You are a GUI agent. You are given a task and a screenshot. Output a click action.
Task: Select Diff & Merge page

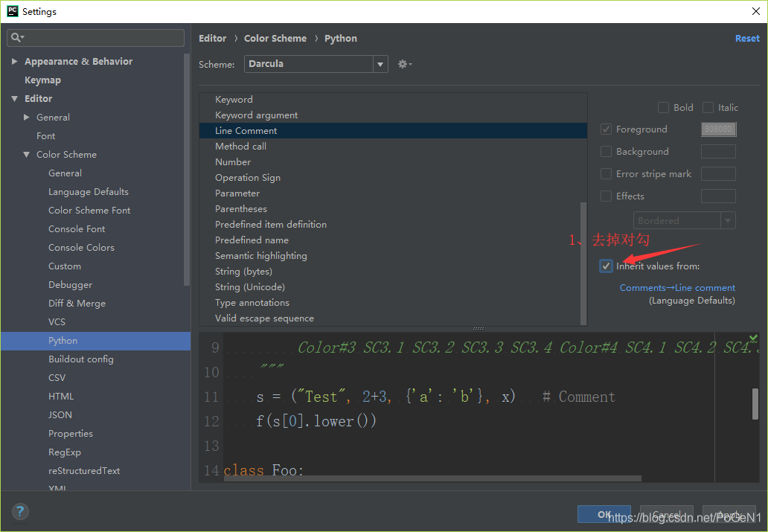click(77, 304)
